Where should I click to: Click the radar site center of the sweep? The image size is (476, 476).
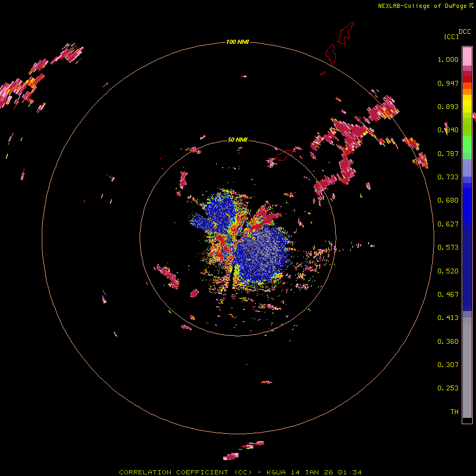[x=239, y=237]
